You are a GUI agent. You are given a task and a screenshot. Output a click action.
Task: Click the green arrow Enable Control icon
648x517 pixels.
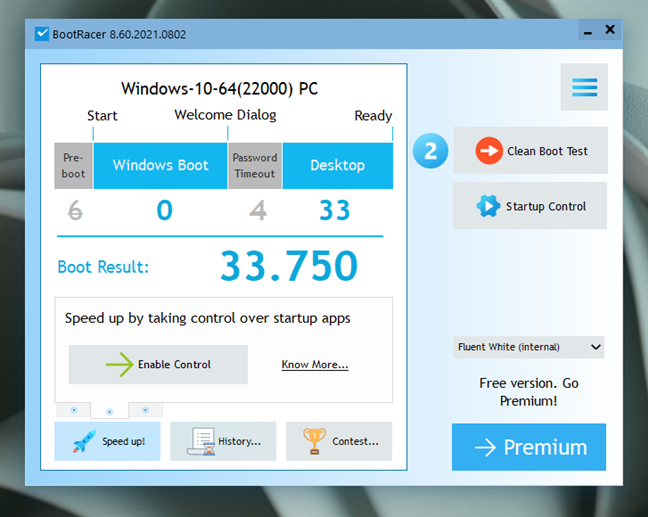pyautogui.click(x=119, y=364)
